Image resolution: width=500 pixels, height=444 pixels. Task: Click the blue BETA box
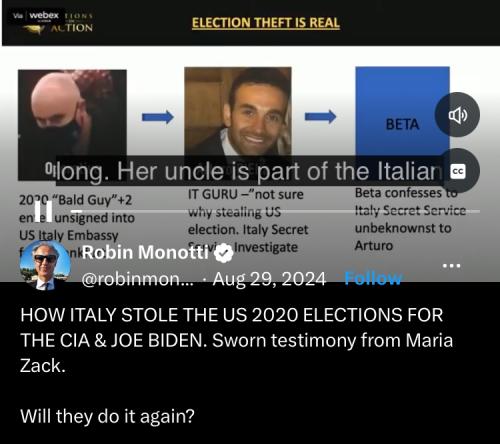click(402, 112)
